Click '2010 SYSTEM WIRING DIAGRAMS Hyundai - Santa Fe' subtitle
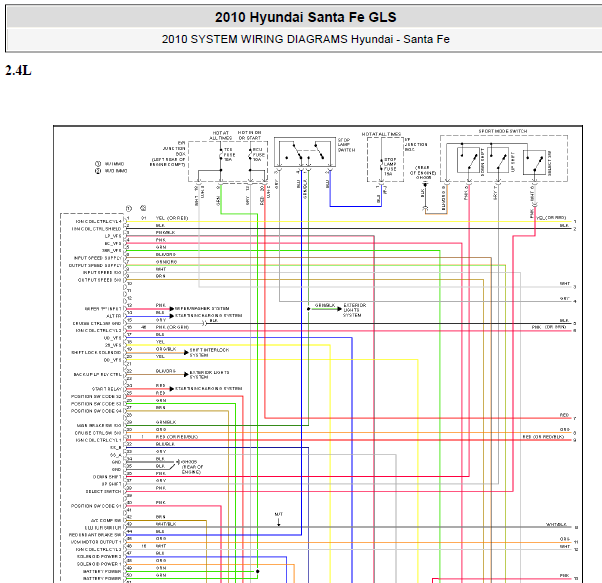This screenshot has width=602, height=583. coord(305,39)
